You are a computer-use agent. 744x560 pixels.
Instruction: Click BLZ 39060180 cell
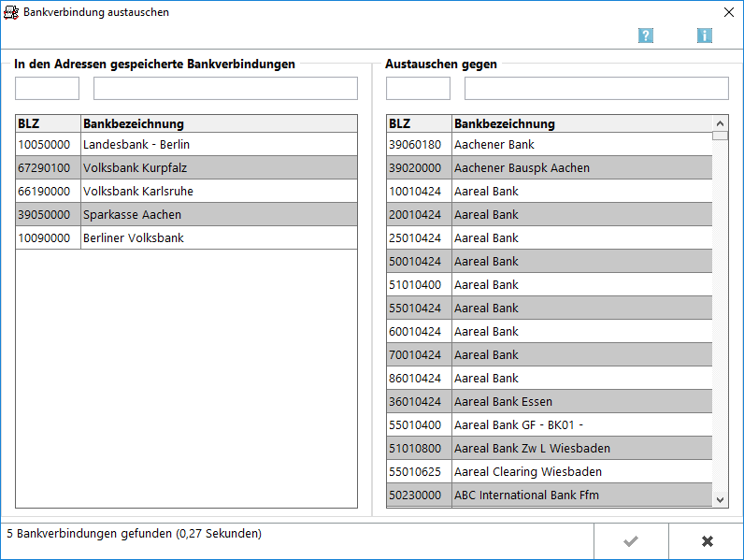(x=419, y=144)
